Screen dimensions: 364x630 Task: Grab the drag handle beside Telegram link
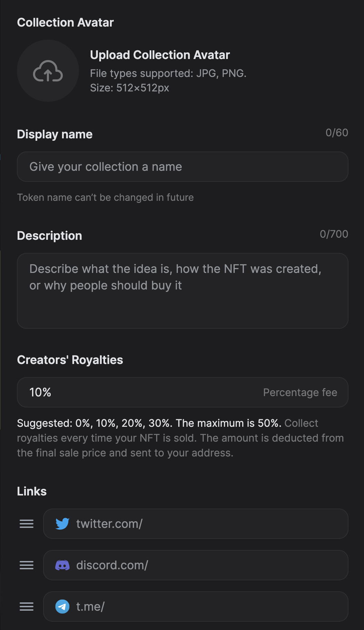pos(27,607)
